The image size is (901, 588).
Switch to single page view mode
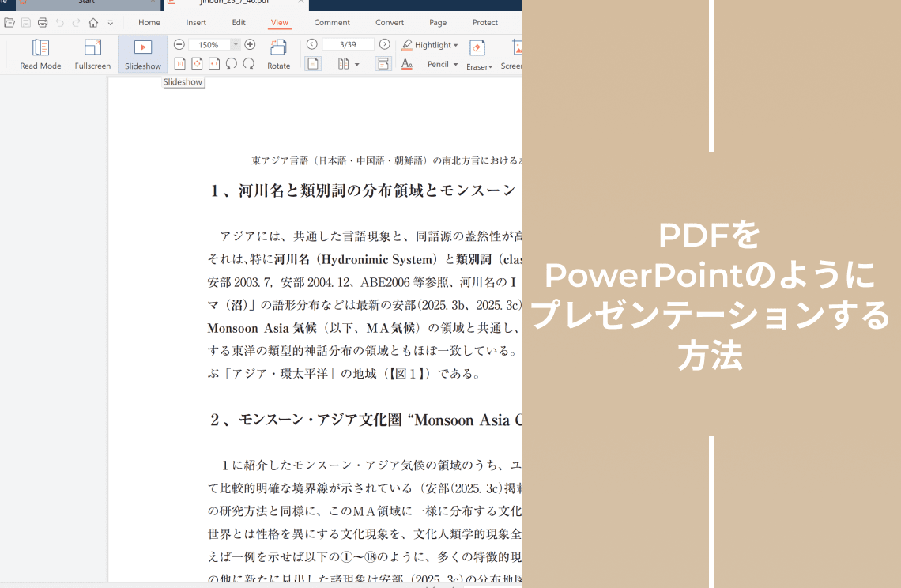[x=313, y=63]
